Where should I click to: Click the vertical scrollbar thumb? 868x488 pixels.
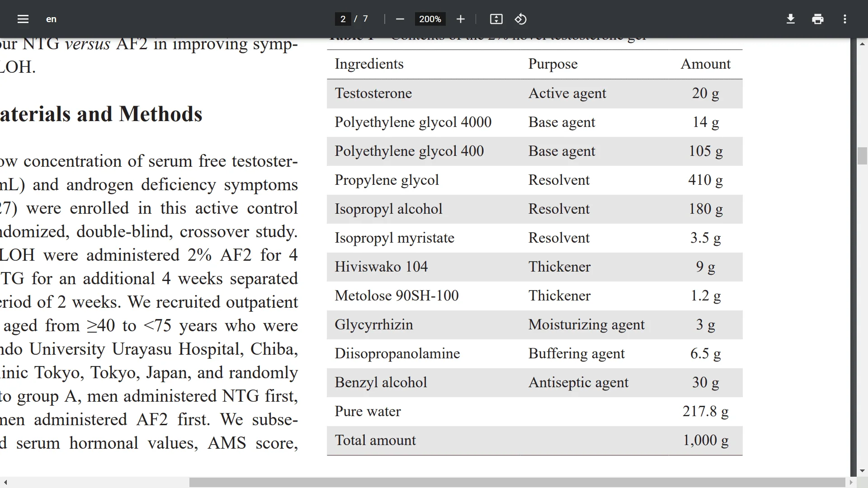coord(862,156)
